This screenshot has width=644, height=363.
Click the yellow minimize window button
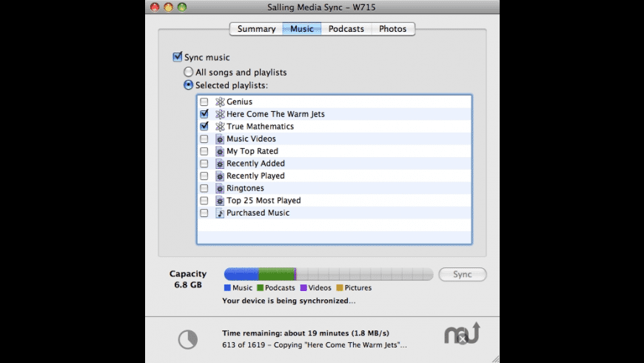[x=168, y=7]
